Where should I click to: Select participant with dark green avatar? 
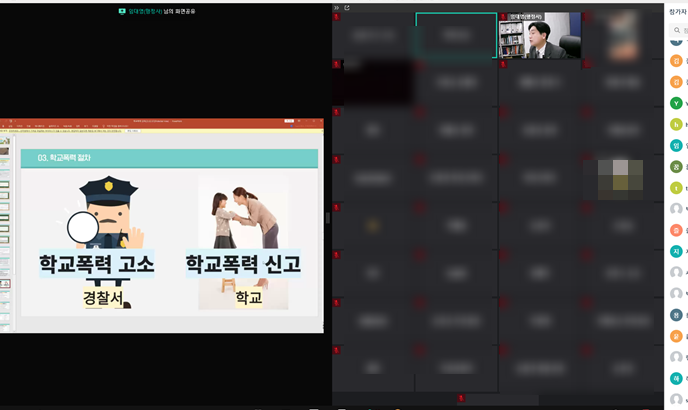click(x=676, y=167)
